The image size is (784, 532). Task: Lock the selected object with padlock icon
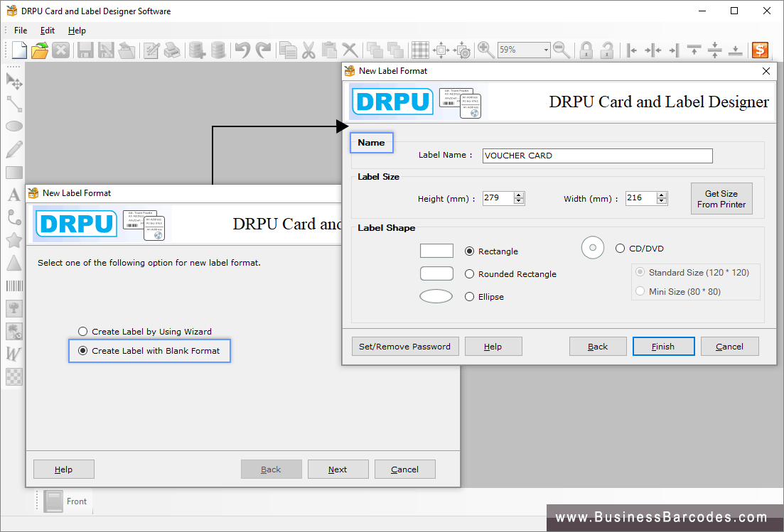click(586, 50)
